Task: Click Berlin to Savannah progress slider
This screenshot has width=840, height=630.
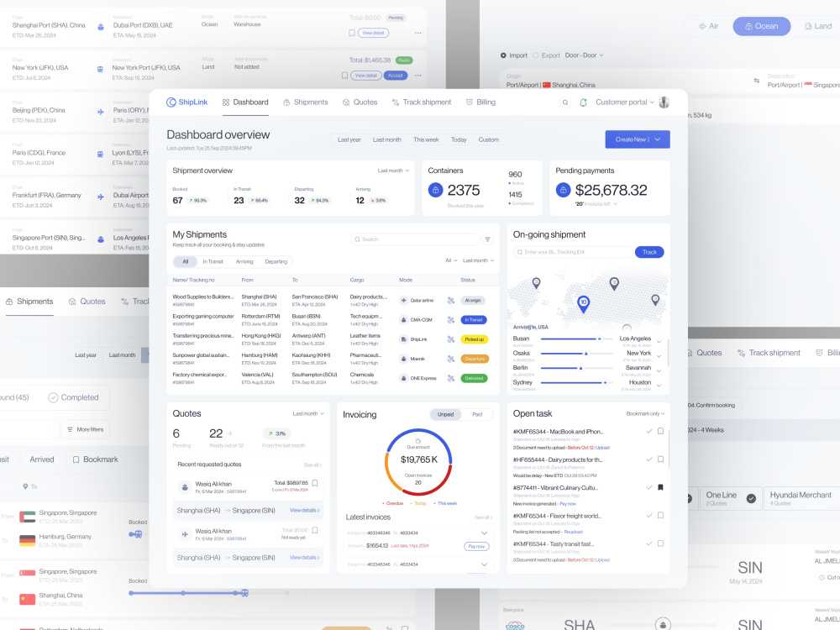Action: point(578,368)
